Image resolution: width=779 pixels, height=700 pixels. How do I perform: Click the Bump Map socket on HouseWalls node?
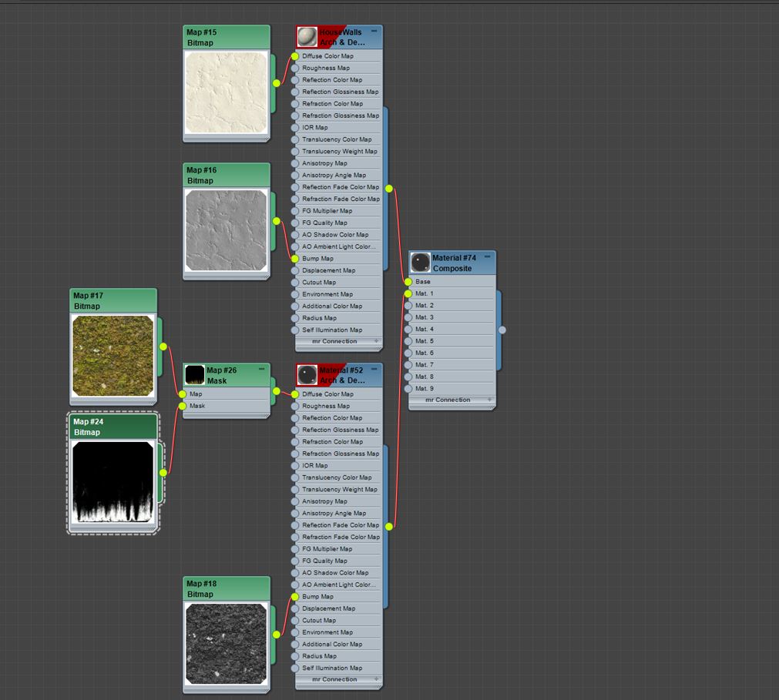[x=297, y=258]
